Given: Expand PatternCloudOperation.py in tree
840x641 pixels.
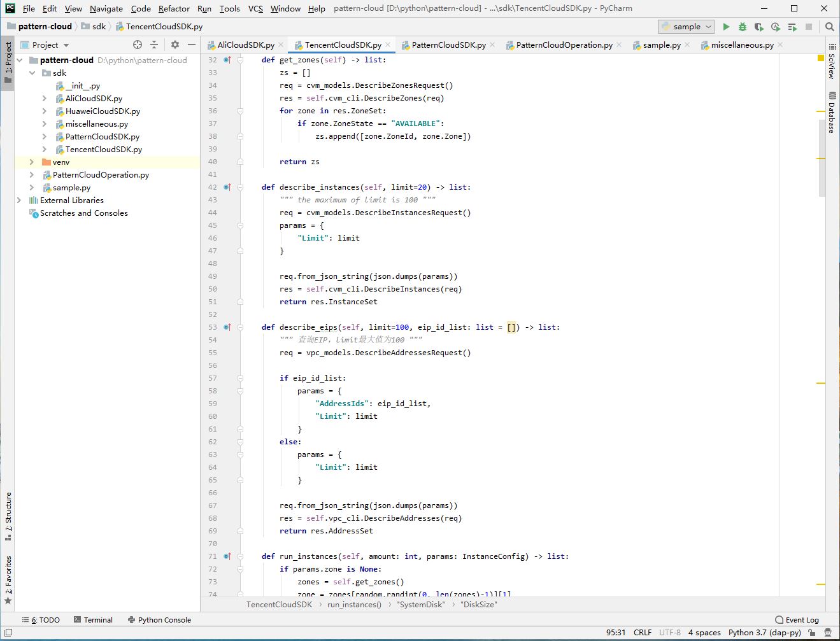Looking at the screenshot, I should click(x=32, y=174).
